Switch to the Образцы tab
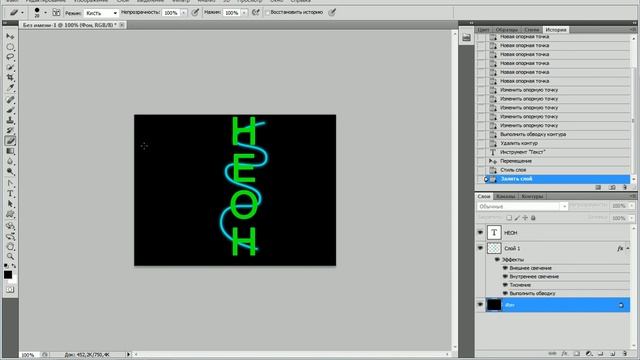 pos(507,30)
